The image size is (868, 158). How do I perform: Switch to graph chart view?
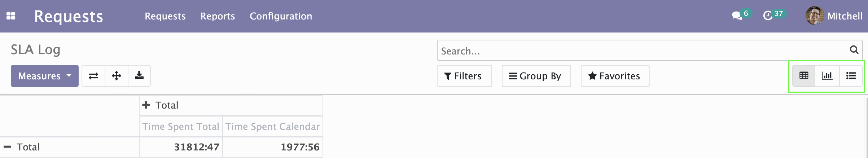pyautogui.click(x=827, y=76)
